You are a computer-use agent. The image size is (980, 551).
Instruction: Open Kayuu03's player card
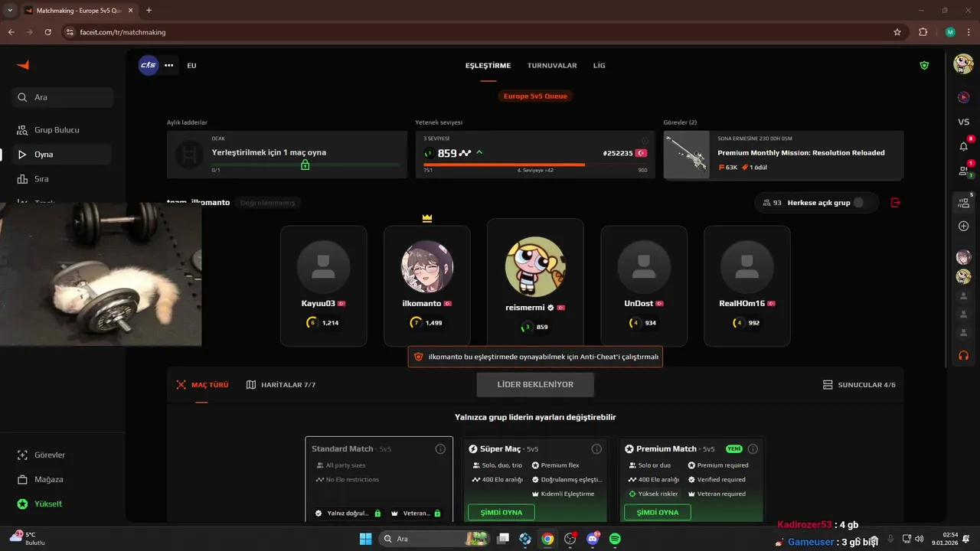[x=323, y=285]
